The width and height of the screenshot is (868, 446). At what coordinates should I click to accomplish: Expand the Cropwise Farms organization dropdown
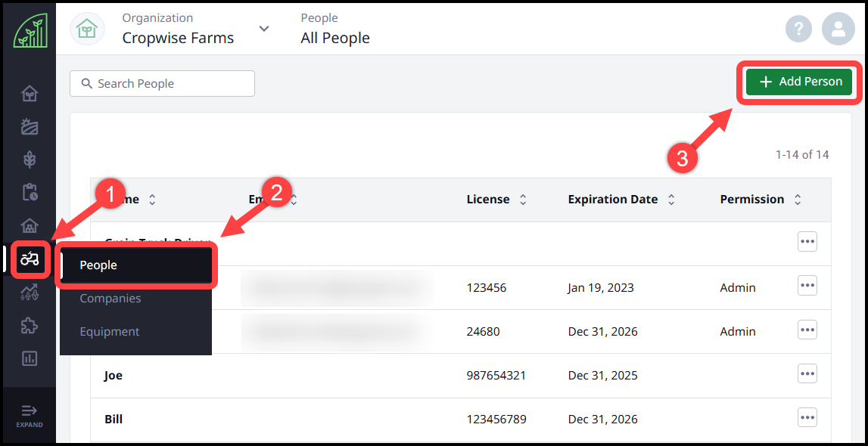(263, 29)
